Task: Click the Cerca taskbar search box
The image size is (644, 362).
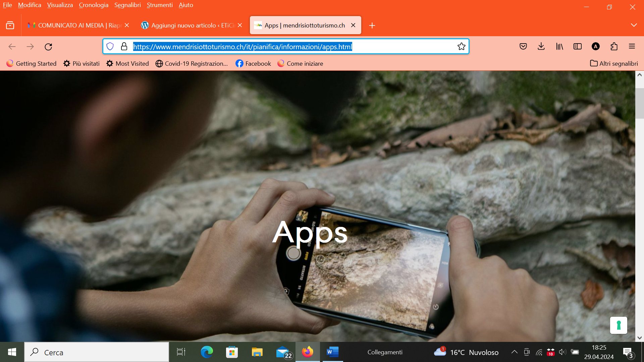Action: 97,352
